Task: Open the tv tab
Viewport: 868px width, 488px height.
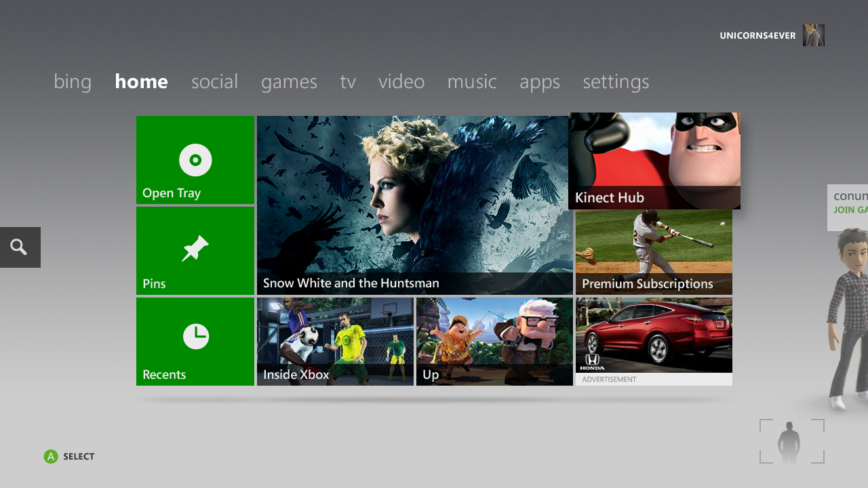Action: tap(348, 82)
